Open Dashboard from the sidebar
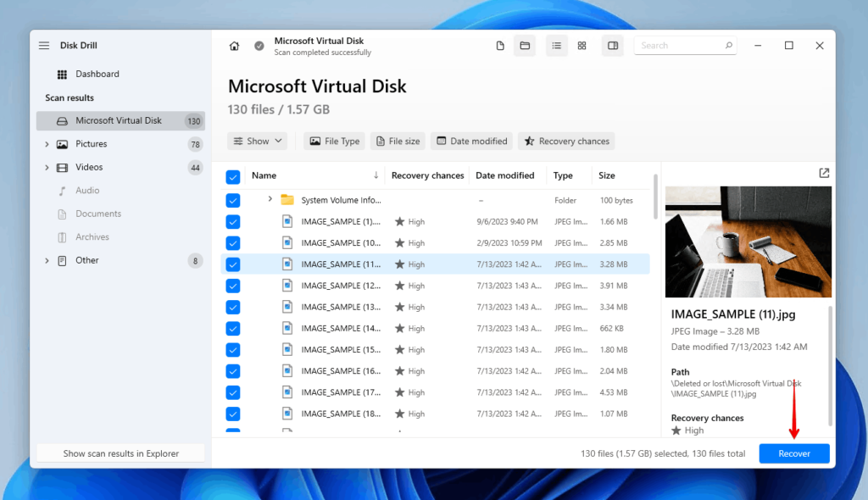 pos(97,75)
